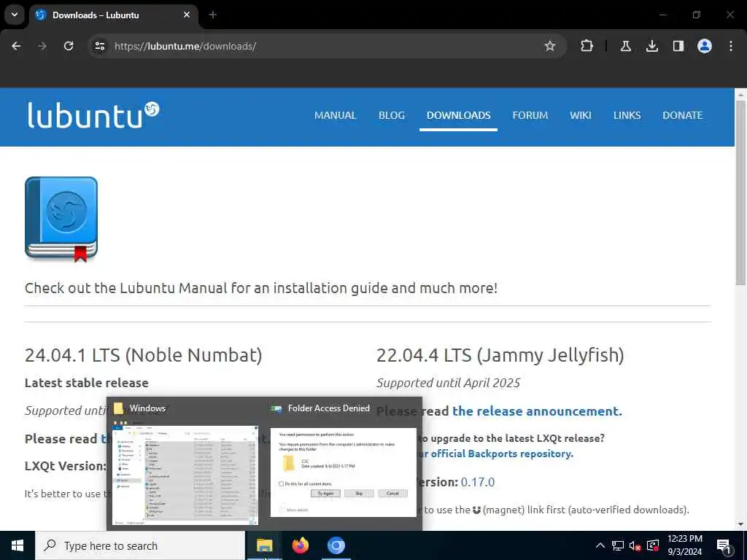
Task: Reload the Lubuntu downloads page
Action: click(x=69, y=46)
